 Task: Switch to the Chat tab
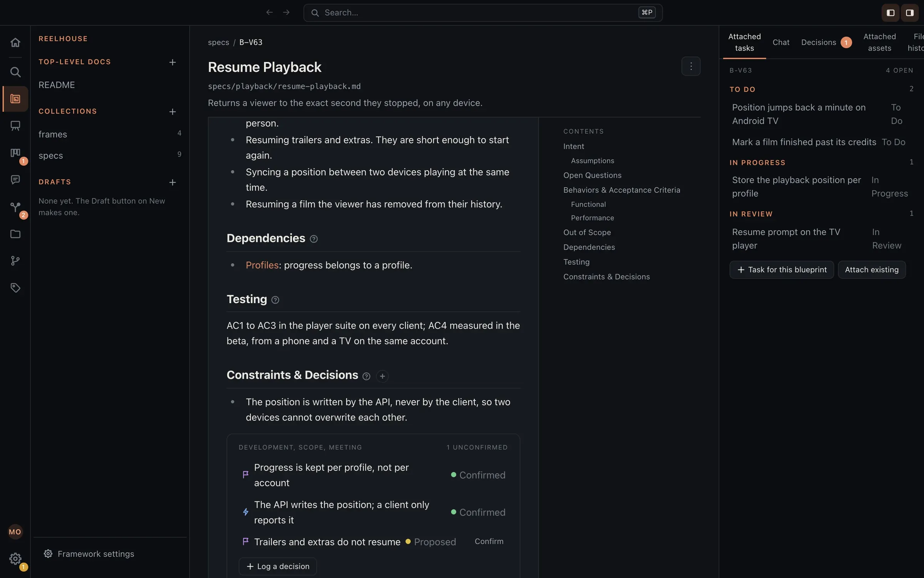click(781, 42)
